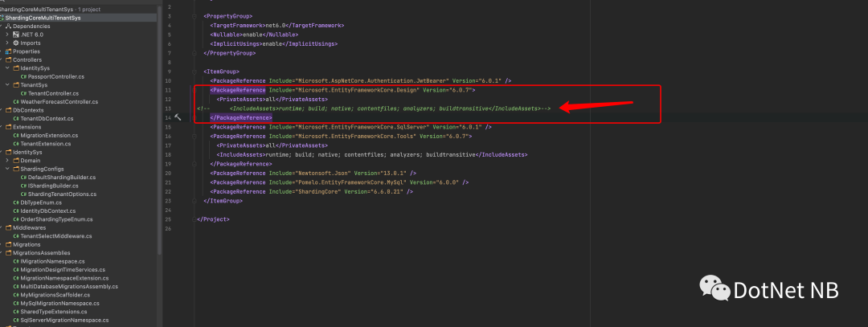Select MigrationNamespaceExtension.cs in the tree

[64, 278]
